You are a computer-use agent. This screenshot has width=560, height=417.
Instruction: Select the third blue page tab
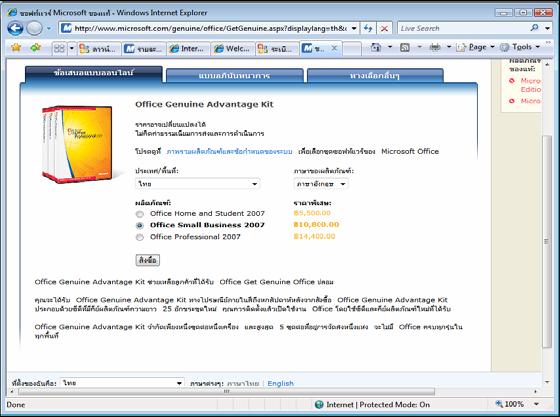tap(375, 76)
